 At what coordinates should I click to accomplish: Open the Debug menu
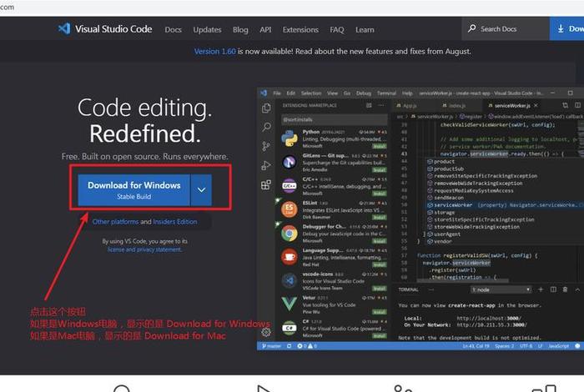coord(364,93)
